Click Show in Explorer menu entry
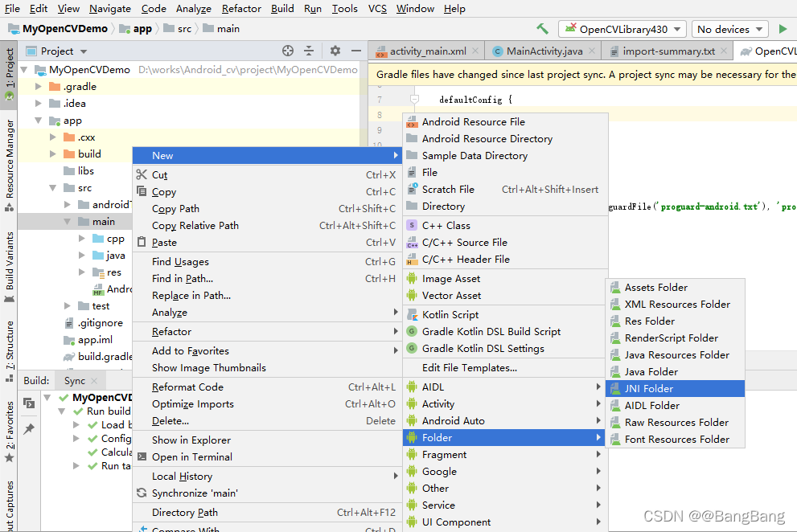The height and width of the screenshot is (532, 797). coord(267,440)
